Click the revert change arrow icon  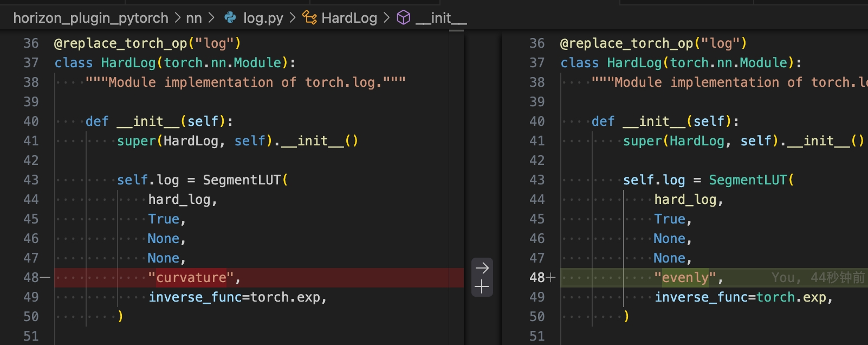click(482, 267)
